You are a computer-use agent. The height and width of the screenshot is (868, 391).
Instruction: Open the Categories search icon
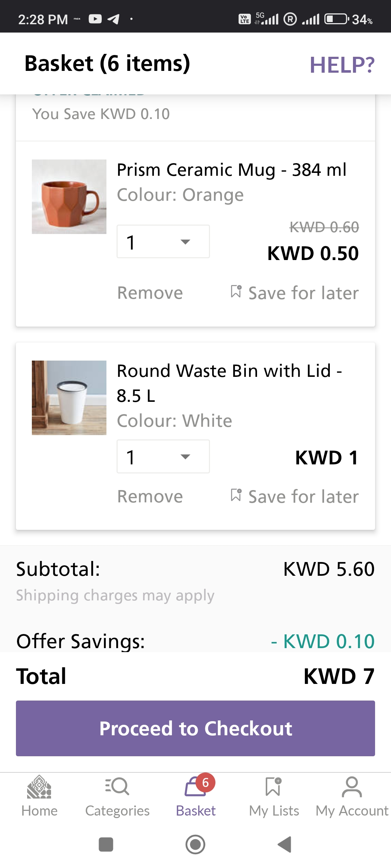click(x=117, y=787)
